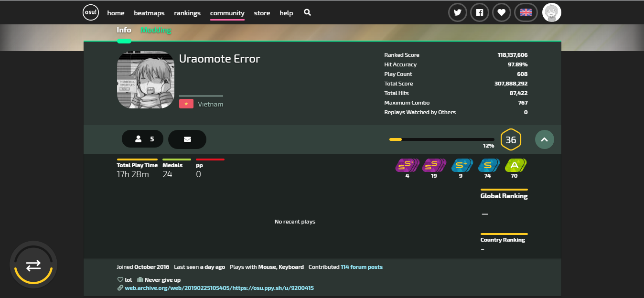
Task: Open the rankings menu
Action: coord(187,13)
